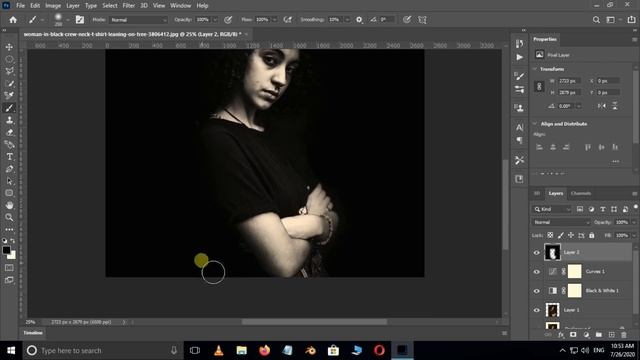Click the flip vertical icon in Properties
Viewport: 640px width, 360px height.
(615, 106)
